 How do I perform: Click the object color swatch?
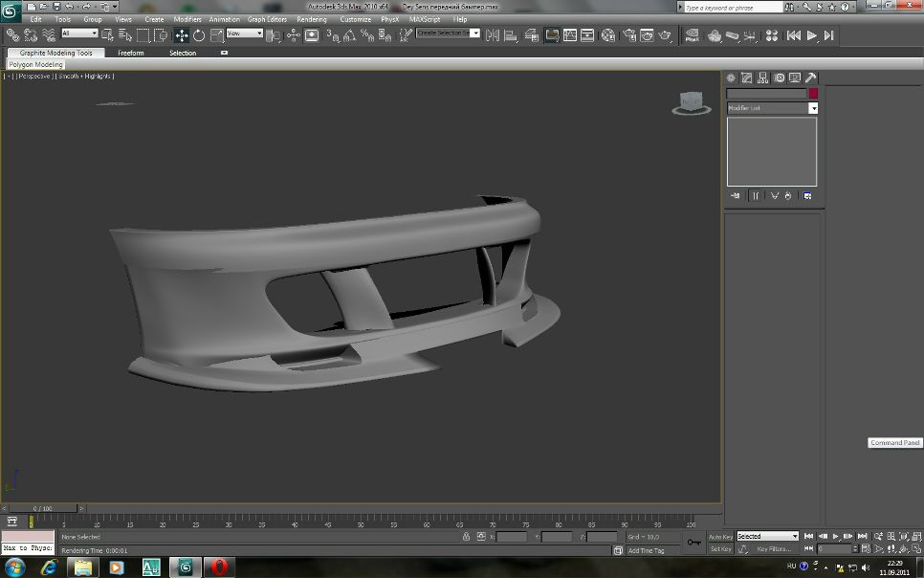click(813, 93)
